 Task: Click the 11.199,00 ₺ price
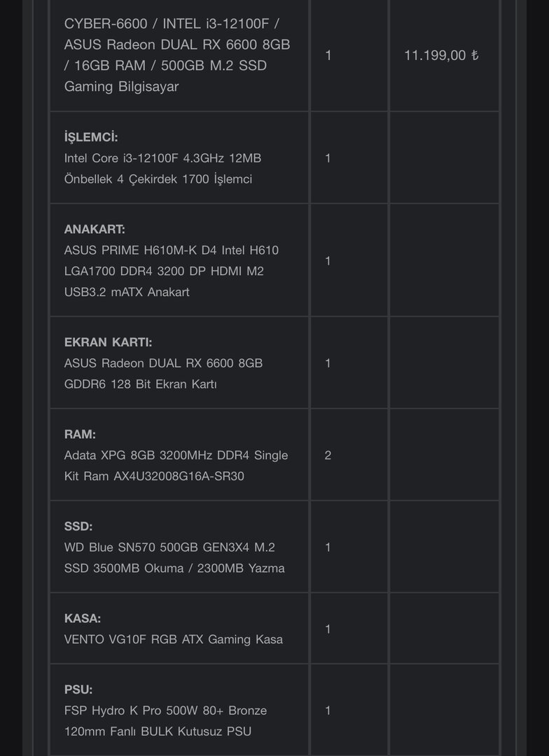point(441,55)
